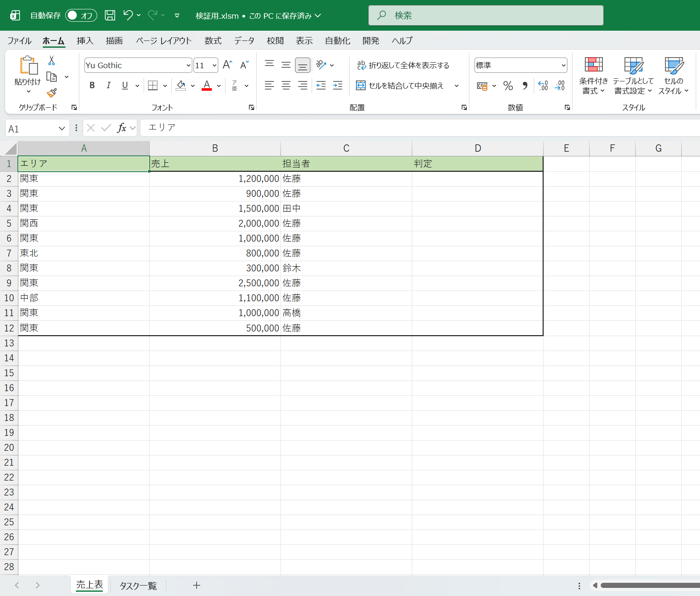The width and height of the screenshot is (700, 596).
Task: Click the middle align icon
Action: (x=286, y=65)
